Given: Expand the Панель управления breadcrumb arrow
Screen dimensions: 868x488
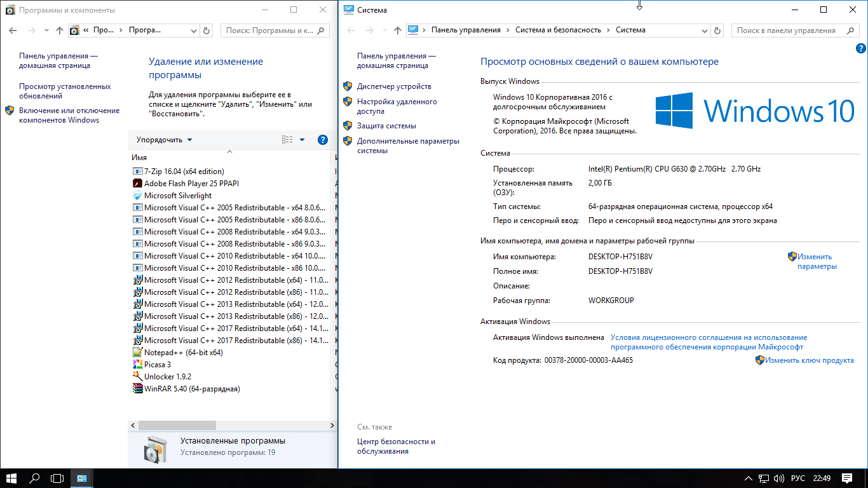Looking at the screenshot, I should click(508, 30).
